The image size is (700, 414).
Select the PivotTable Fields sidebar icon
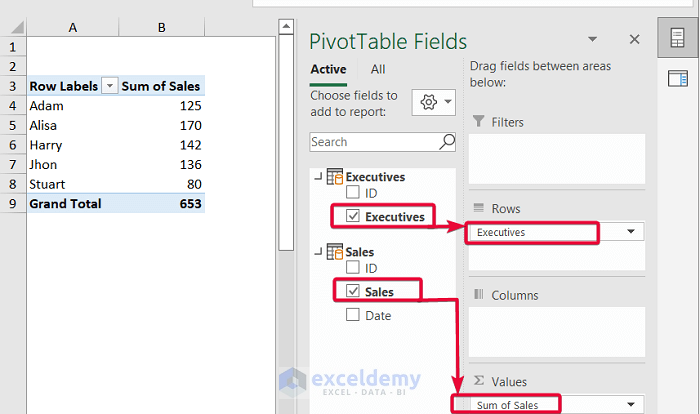(x=677, y=39)
